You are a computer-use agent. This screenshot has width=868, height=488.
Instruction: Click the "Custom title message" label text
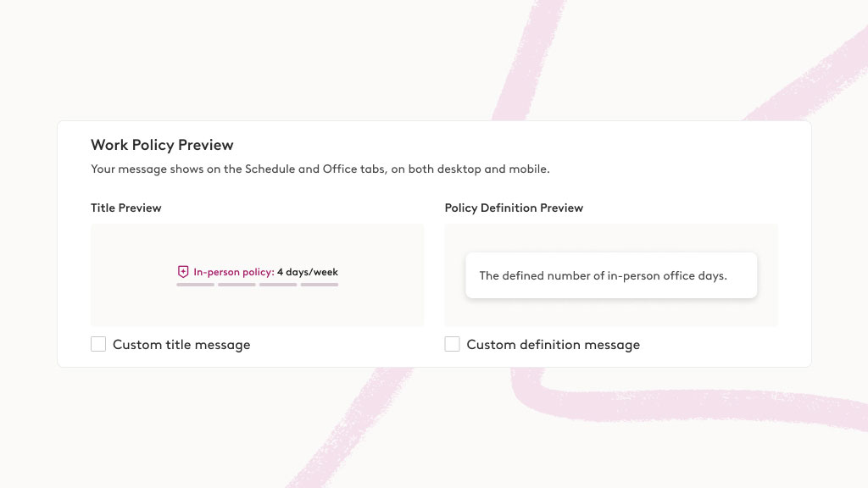point(181,345)
